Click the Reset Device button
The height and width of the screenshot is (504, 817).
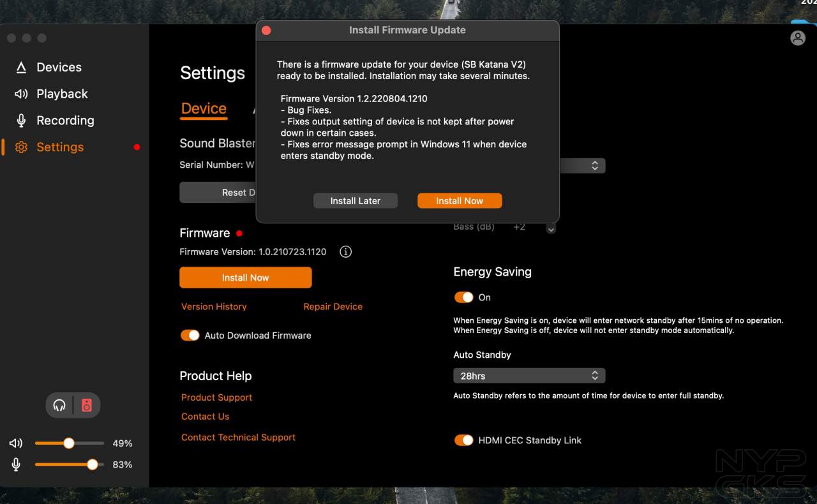218,192
